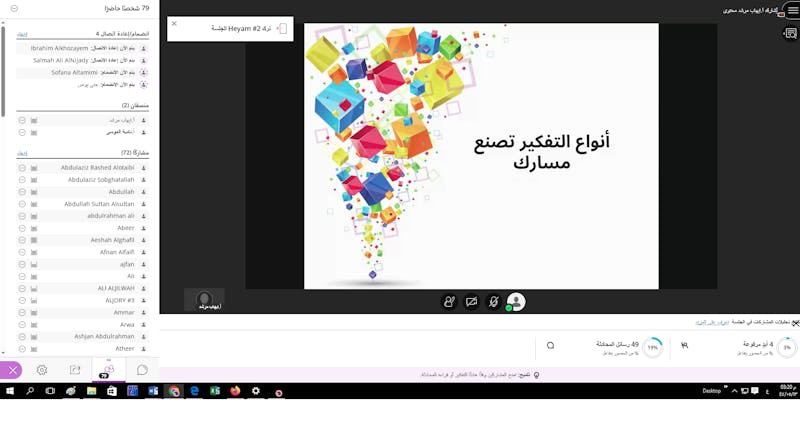800x439 pixels.
Task: Open the Share Content panel icon
Action: click(75, 370)
